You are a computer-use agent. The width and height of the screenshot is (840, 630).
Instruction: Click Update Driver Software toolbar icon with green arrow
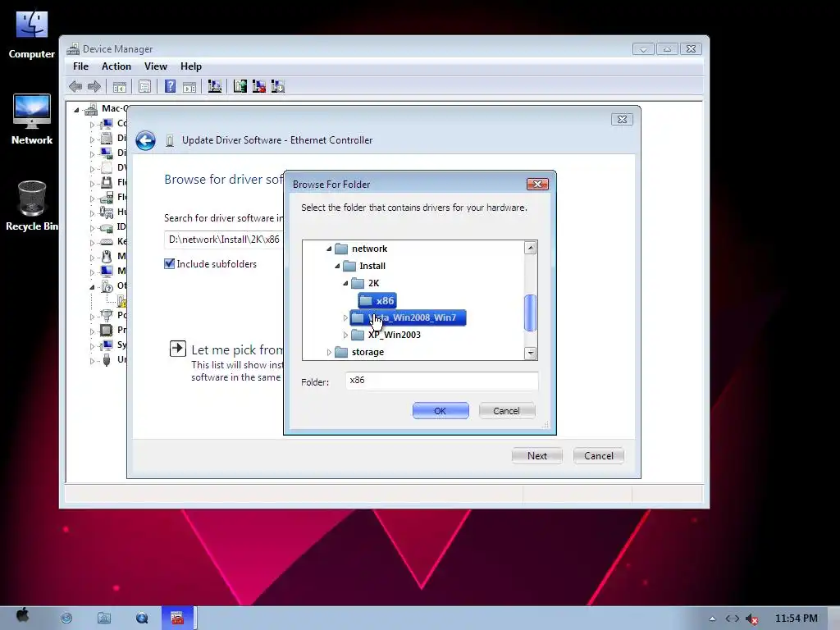(x=240, y=86)
